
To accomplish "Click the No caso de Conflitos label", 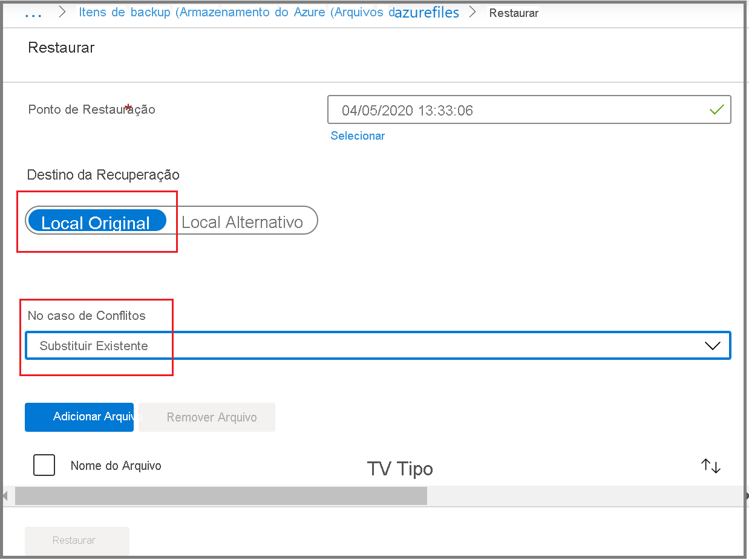I will point(87,316).
